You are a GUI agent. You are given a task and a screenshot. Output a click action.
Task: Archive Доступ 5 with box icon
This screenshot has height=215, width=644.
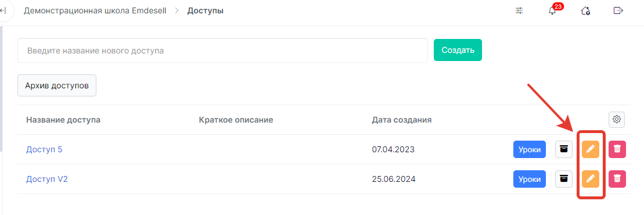click(x=564, y=149)
